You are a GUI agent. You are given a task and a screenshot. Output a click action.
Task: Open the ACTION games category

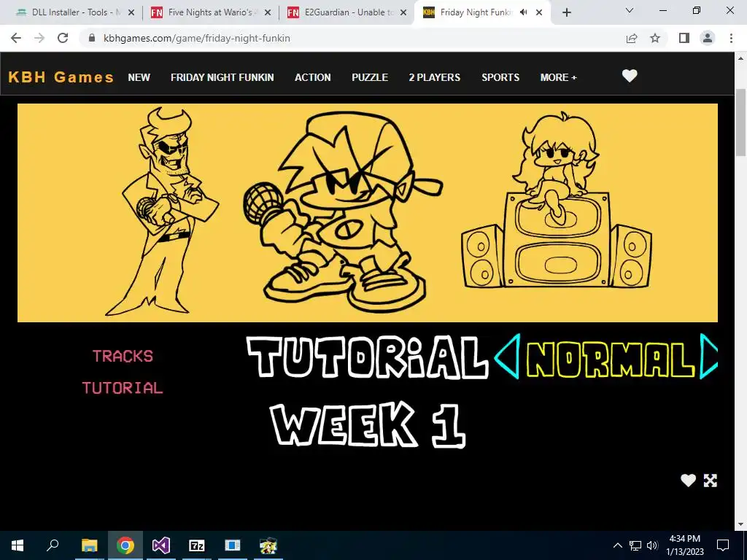[312, 77]
